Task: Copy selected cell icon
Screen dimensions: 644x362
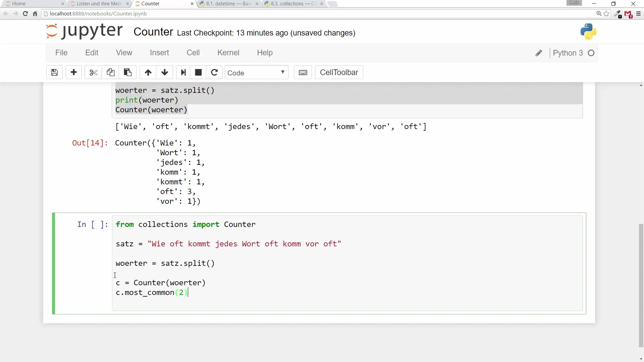Action: pos(110,72)
